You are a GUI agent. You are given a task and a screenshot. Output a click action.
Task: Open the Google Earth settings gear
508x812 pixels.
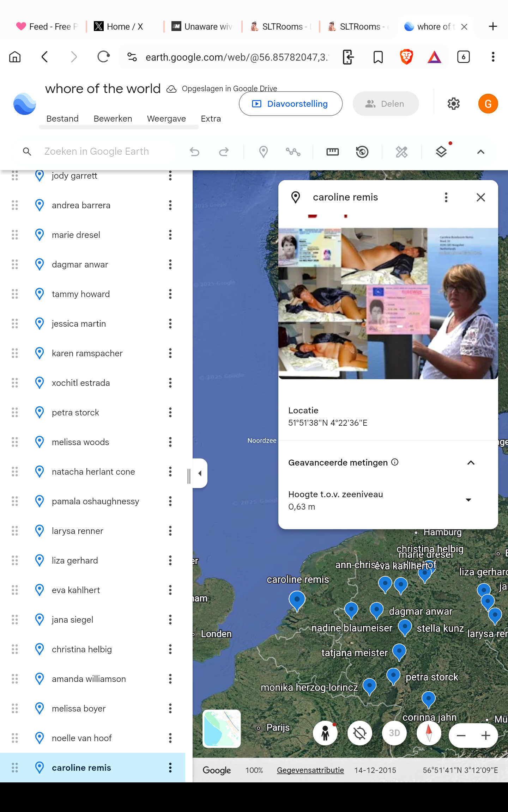coord(453,104)
